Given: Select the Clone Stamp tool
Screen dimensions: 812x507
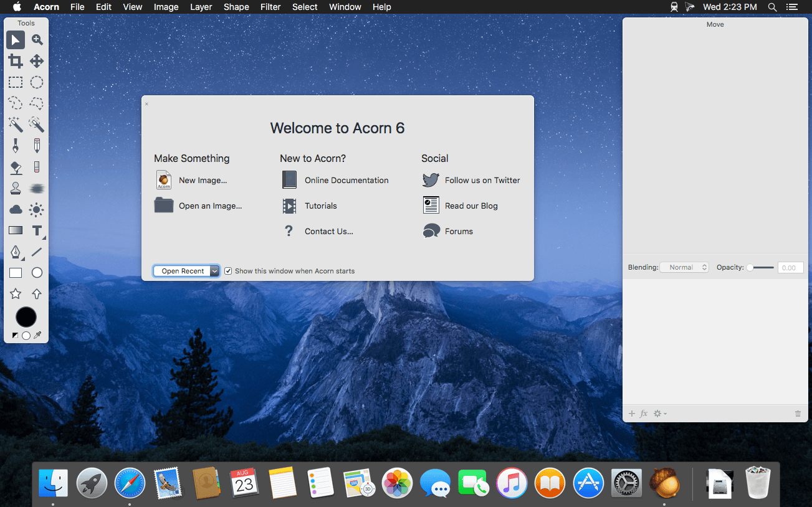Looking at the screenshot, I should coord(16,188).
